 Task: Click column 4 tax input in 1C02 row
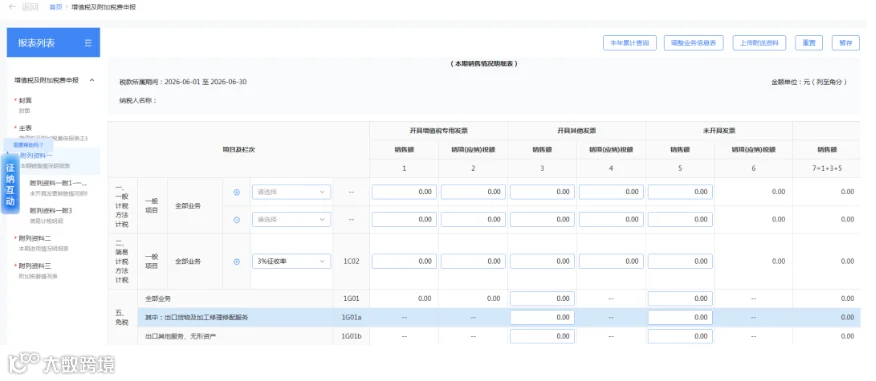click(x=611, y=261)
